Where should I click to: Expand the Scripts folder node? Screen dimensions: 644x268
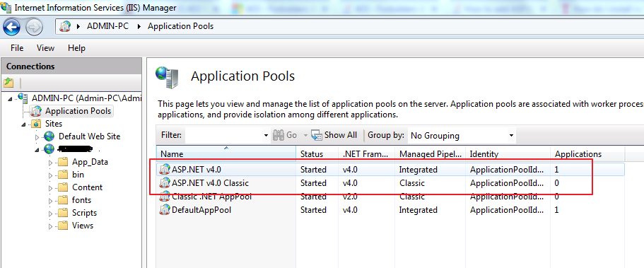[50, 214]
